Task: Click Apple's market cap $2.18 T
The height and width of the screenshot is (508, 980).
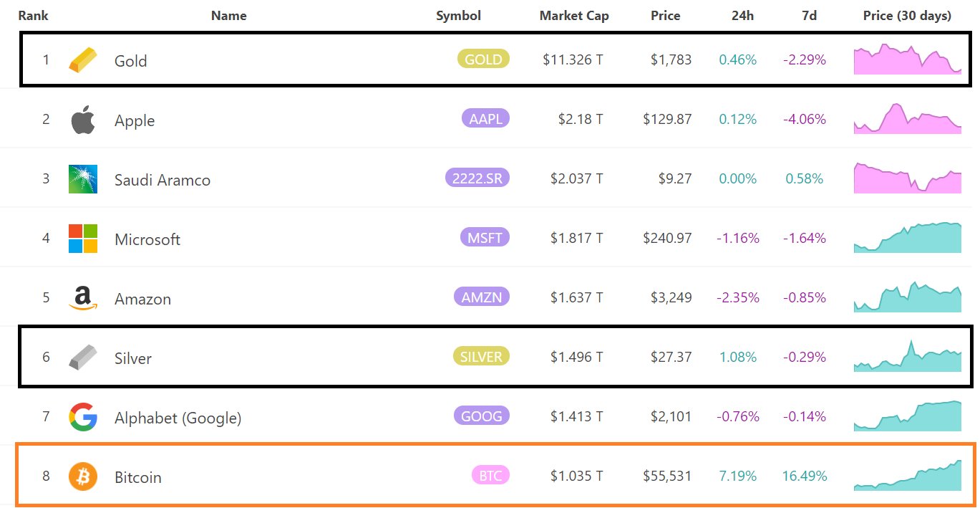Action: pos(581,119)
